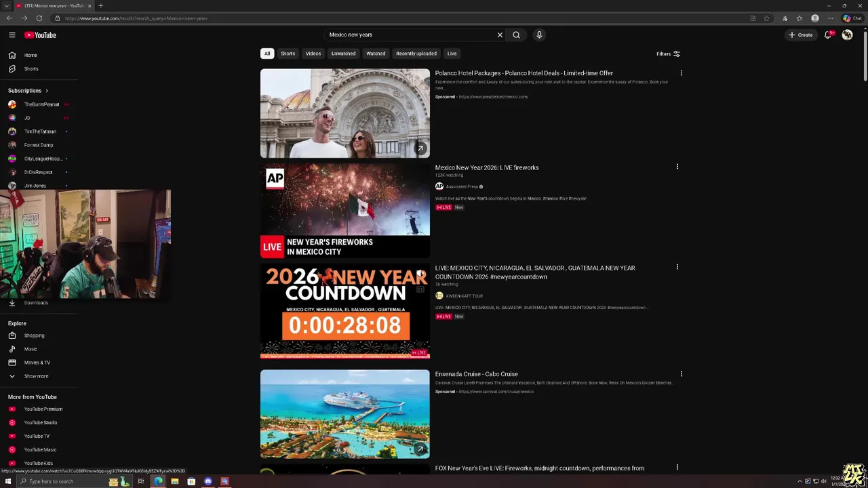Open the browser Chat sidebar button
This screenshot has width=868, height=488.
[x=852, y=18]
